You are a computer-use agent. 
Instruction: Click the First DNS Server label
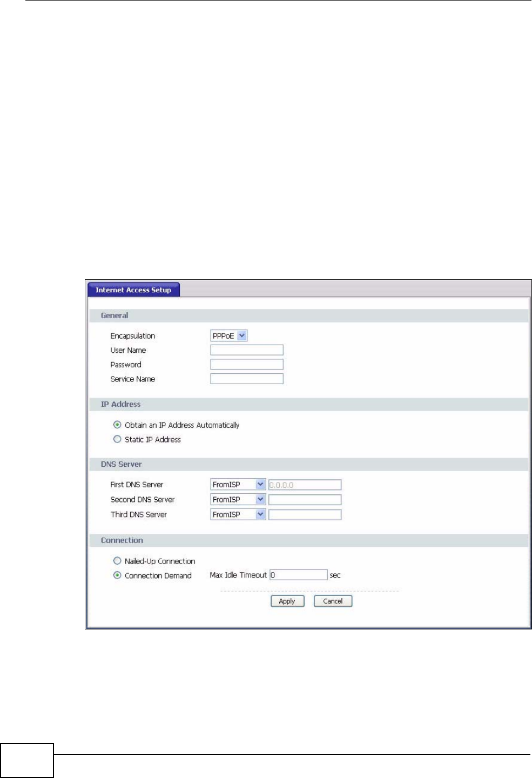pos(137,485)
